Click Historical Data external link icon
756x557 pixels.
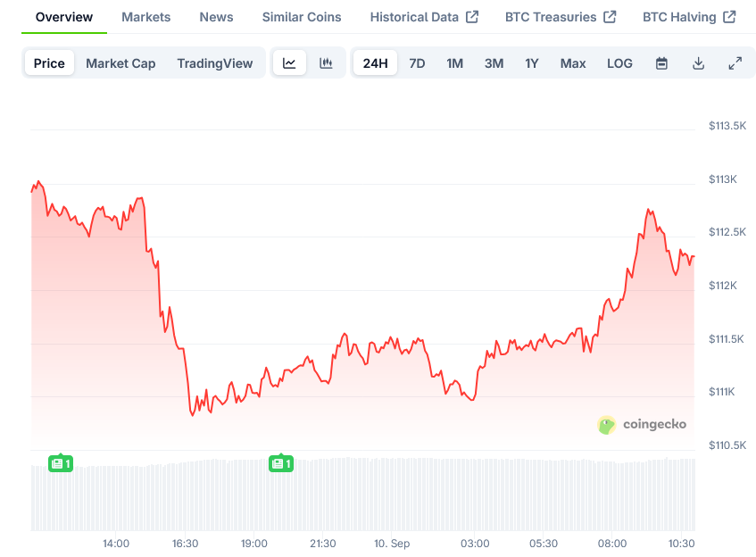472,17
